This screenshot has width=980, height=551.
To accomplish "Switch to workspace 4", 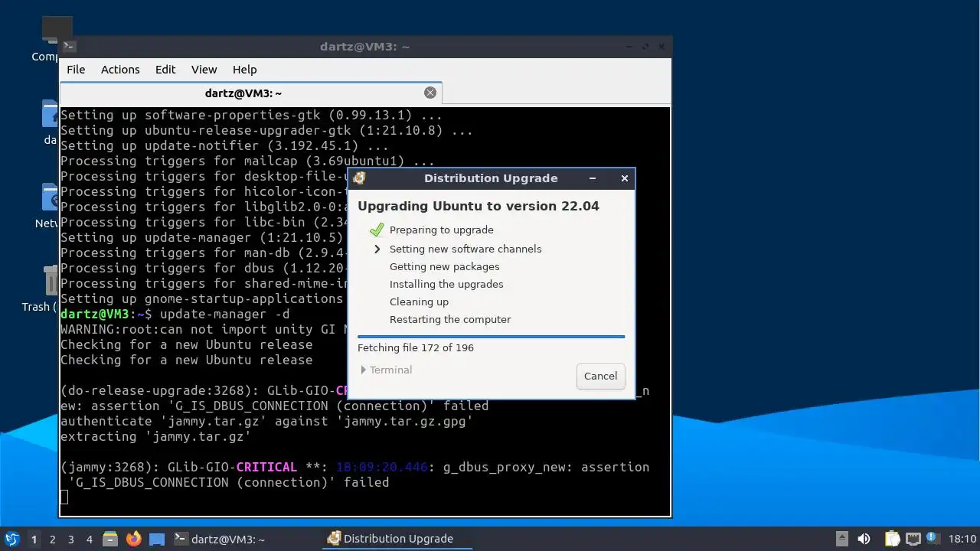I will pos(90,539).
